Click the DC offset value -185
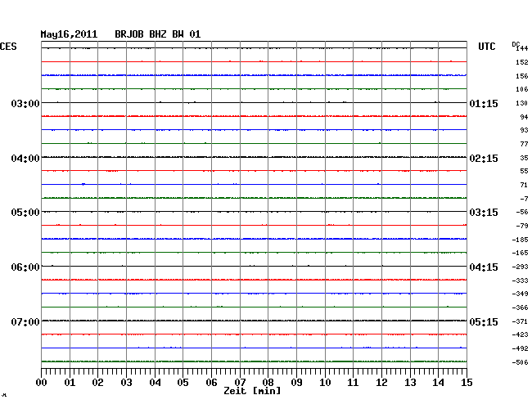The width and height of the screenshot is (532, 404). (x=520, y=240)
